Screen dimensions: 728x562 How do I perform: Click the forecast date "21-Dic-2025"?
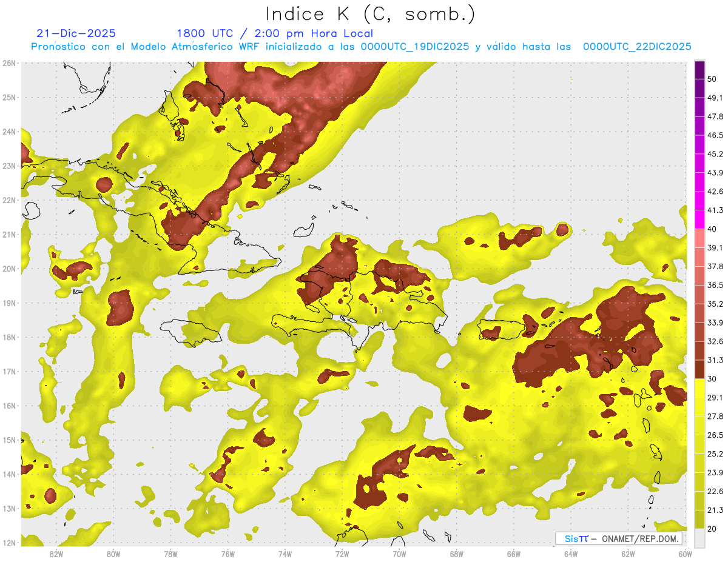76,33
